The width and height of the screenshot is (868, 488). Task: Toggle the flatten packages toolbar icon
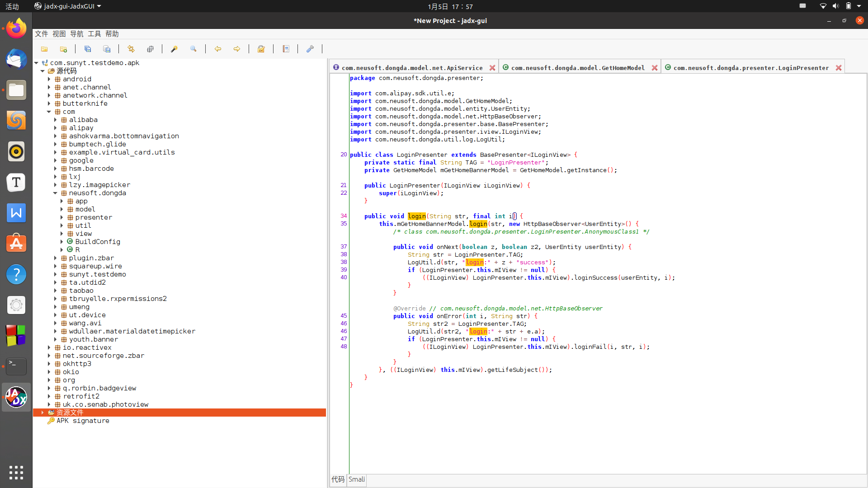coord(150,49)
